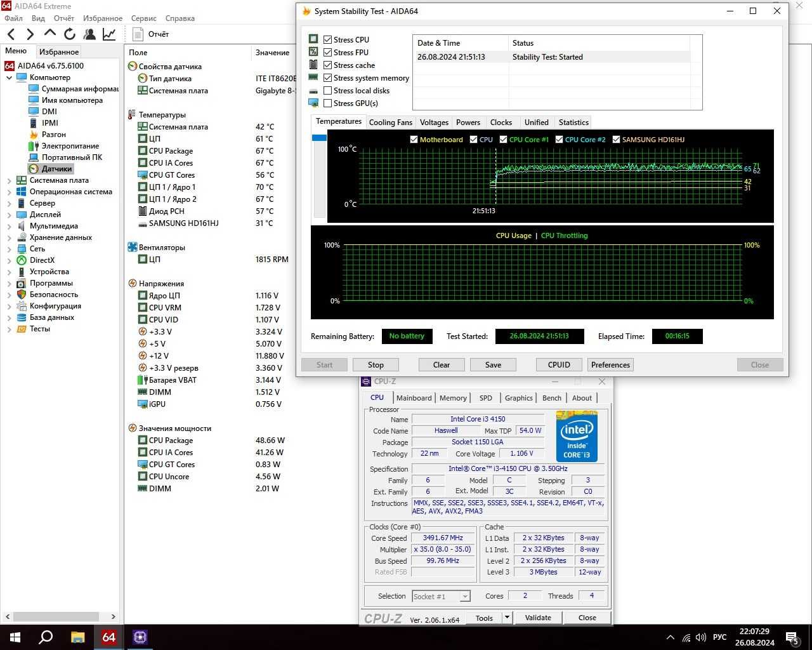Click Windows Start button on taskbar
Image resolution: width=812 pixels, height=650 pixels.
15,637
